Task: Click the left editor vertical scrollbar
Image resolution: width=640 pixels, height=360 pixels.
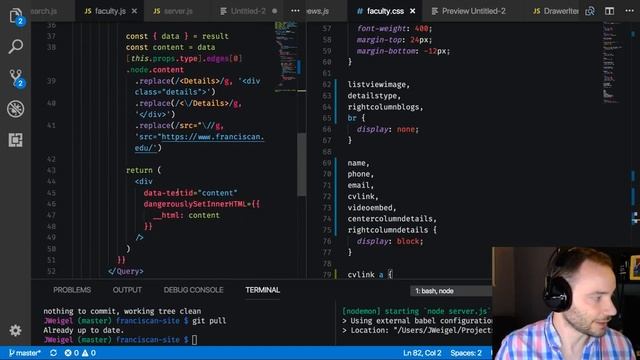Action: tap(302, 164)
